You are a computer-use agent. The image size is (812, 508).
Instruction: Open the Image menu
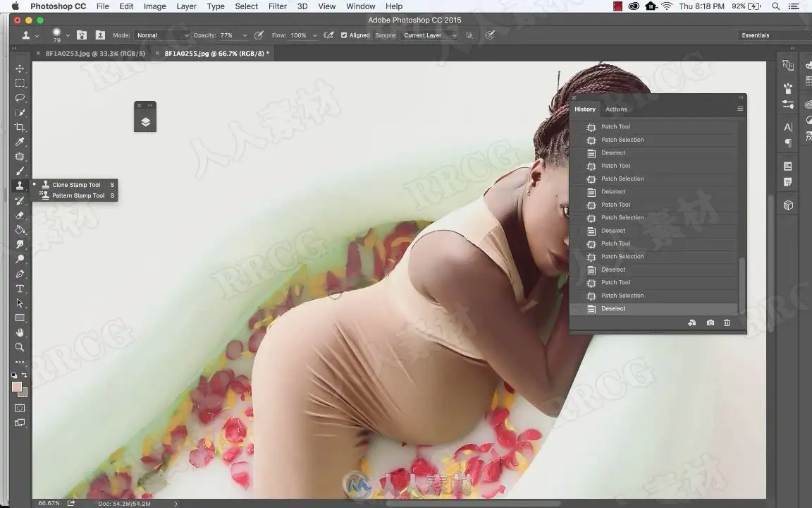155,6
